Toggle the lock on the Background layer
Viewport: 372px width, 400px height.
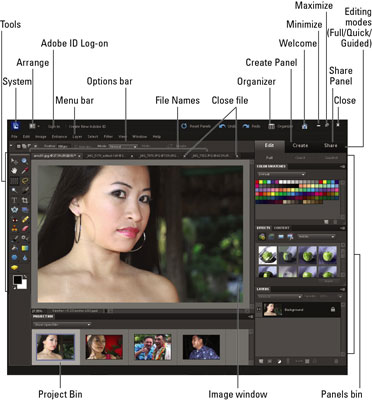tap(333, 309)
